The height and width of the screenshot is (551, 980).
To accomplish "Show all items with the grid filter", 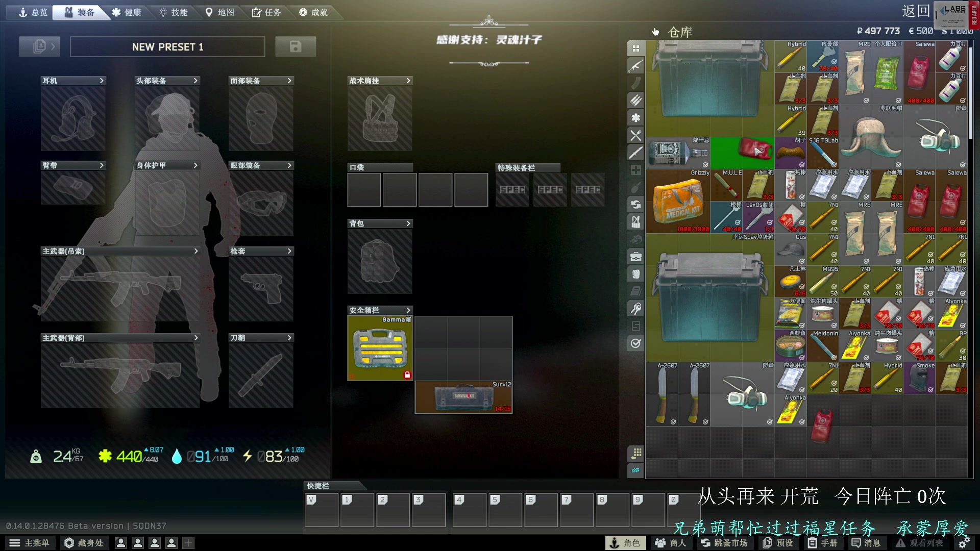I will 635,48.
